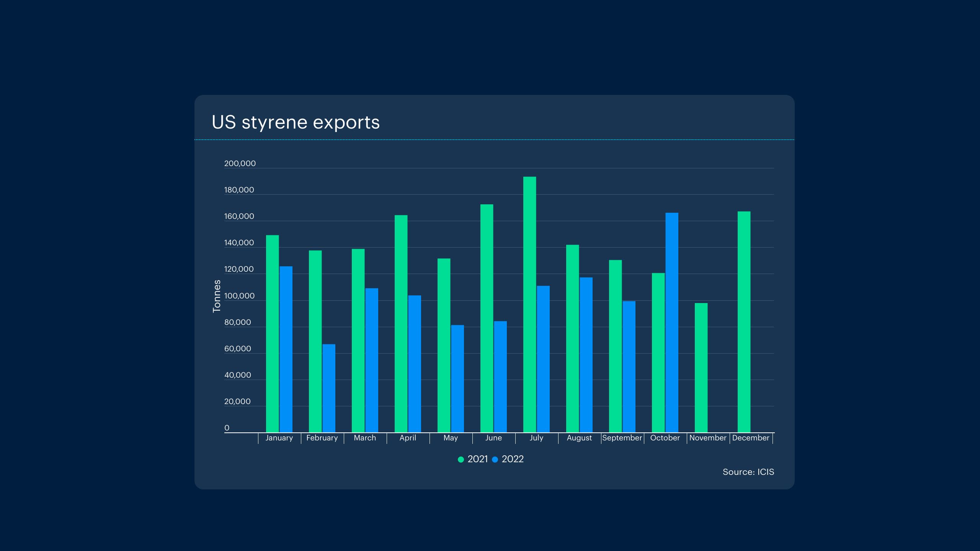Click the November 2021 green bar

(x=701, y=368)
